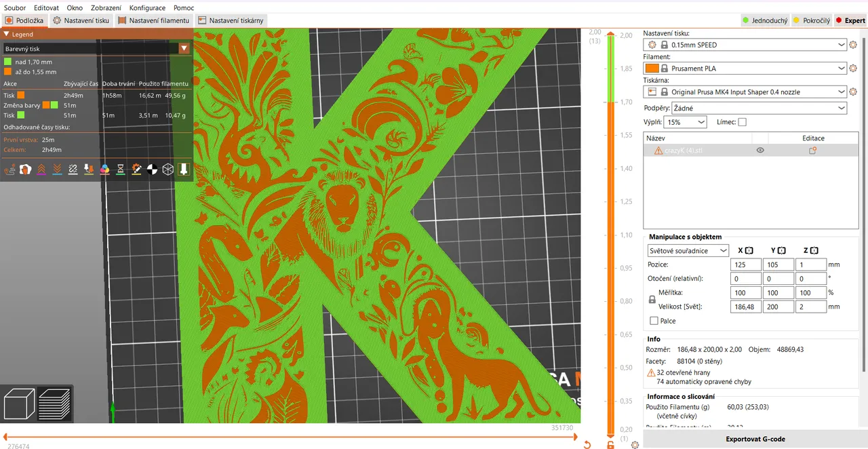Toggle retractions double up-arrow icon in legend
The width and height of the screenshot is (868, 449).
coord(41,169)
